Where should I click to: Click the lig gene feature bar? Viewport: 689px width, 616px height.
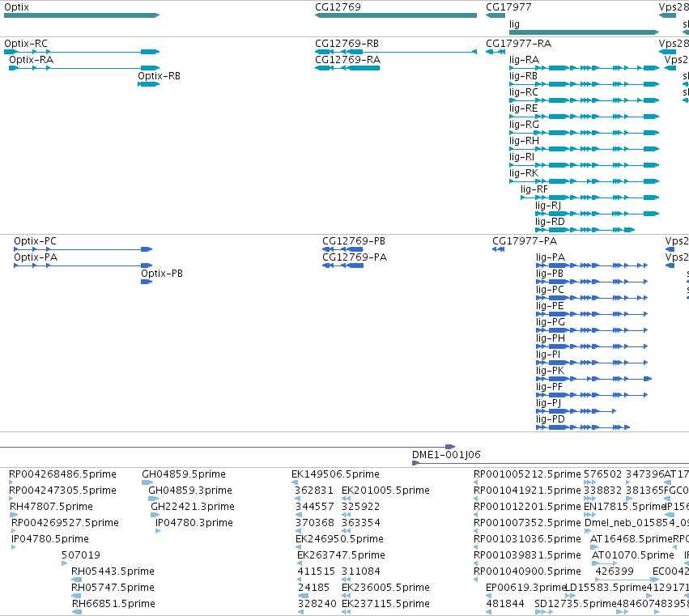coord(584,32)
